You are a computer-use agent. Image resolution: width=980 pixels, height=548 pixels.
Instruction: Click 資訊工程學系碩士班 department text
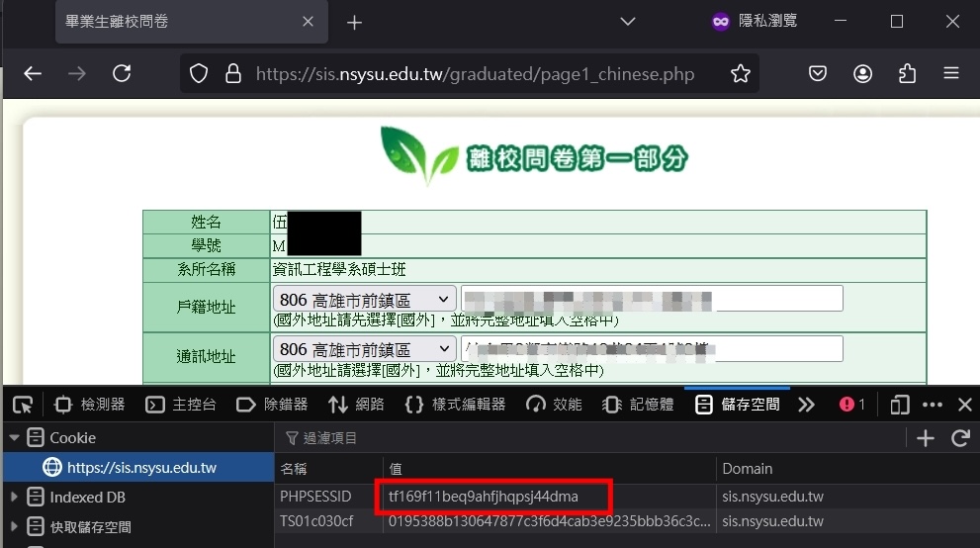click(x=339, y=269)
